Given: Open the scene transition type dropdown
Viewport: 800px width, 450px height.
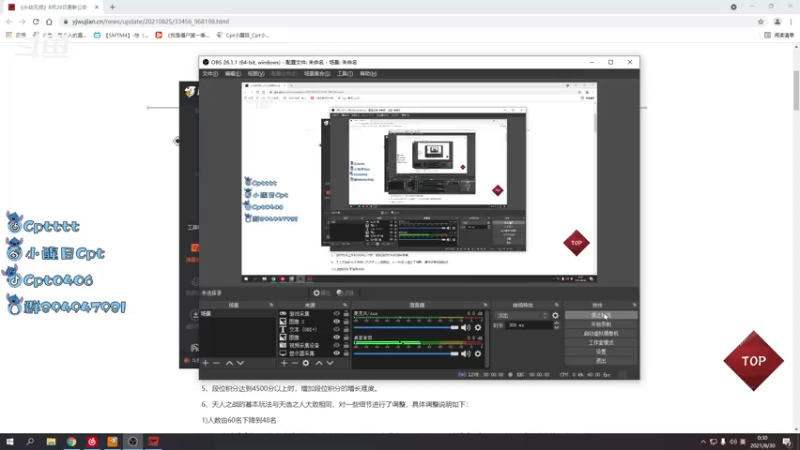Looking at the screenshot, I should [521, 315].
